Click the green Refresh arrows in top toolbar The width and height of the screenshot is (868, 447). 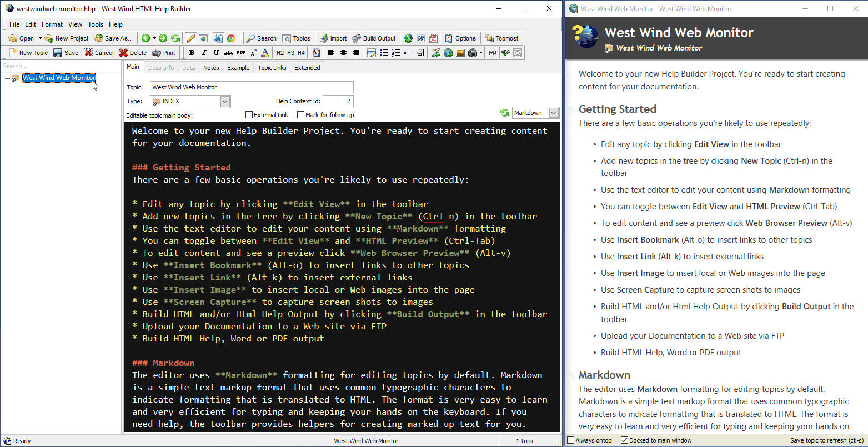[x=175, y=38]
